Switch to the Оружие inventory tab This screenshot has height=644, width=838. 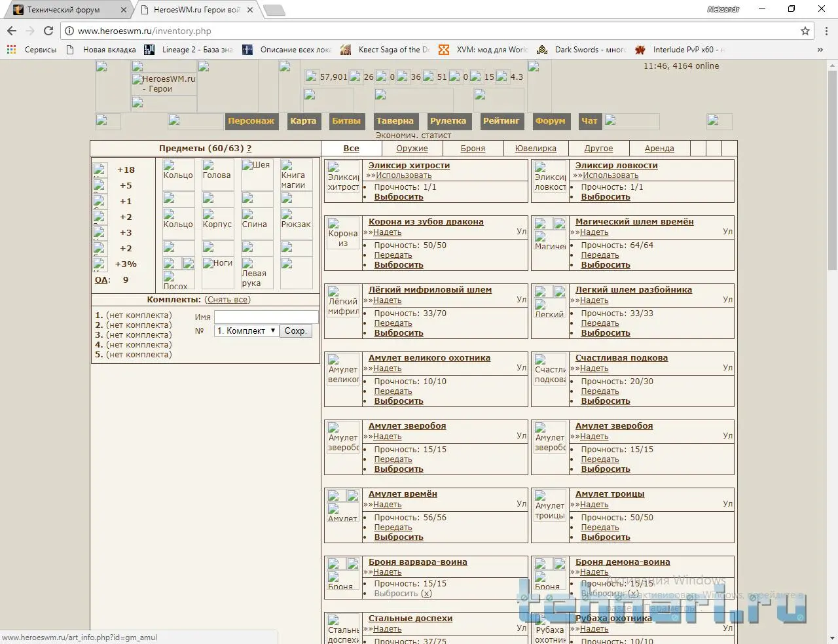point(412,149)
